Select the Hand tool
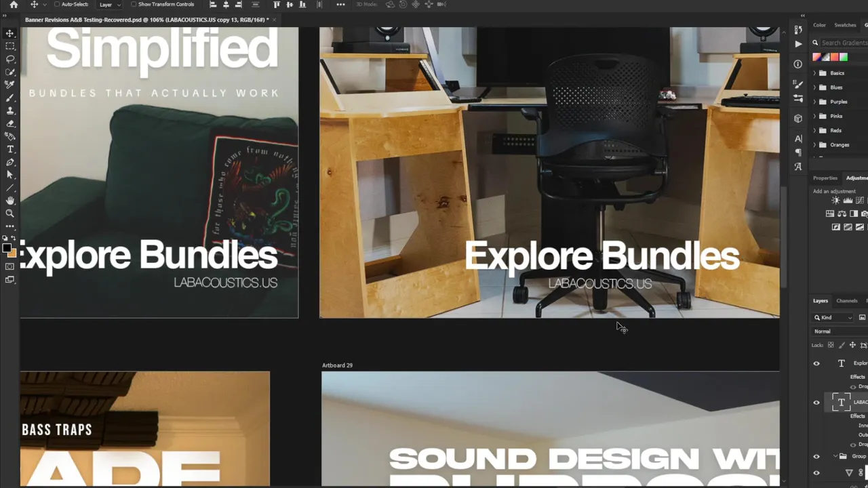Viewport: 868px width, 488px height. 10,201
